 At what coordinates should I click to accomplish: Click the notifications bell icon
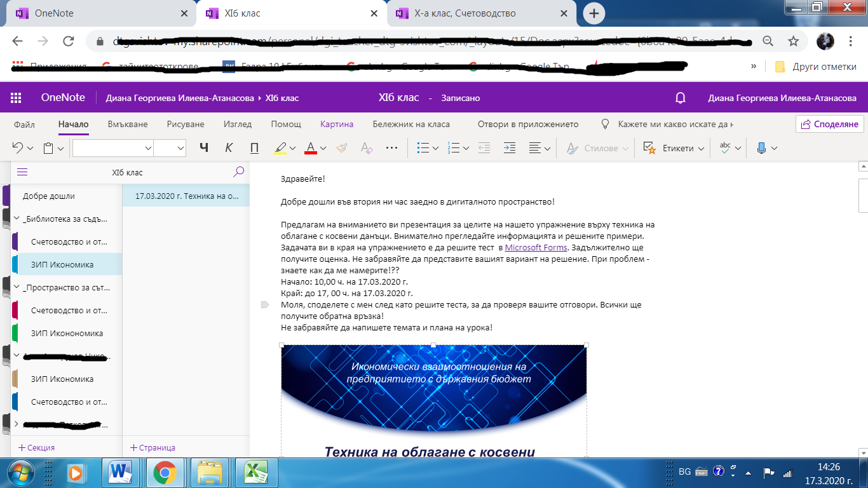click(x=680, y=98)
